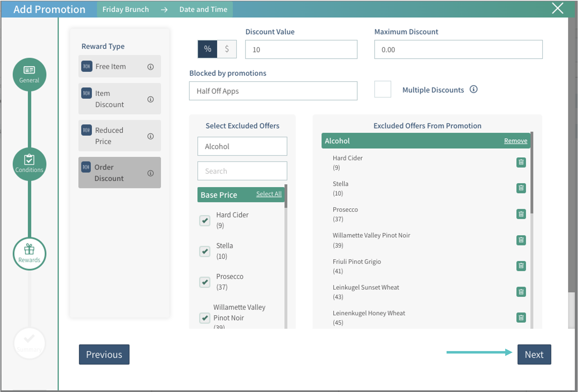Delete Hard Cider from excluded offers
Viewport: 578px width, 392px height.
521,162
